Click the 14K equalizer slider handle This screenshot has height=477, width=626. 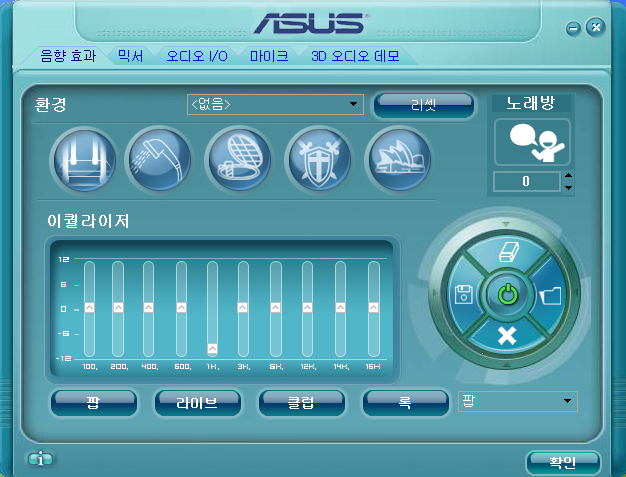[340, 307]
